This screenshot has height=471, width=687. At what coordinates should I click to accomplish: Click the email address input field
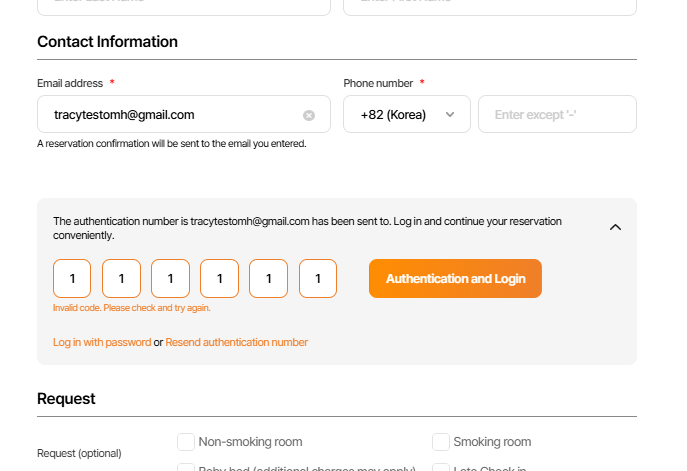click(x=170, y=115)
